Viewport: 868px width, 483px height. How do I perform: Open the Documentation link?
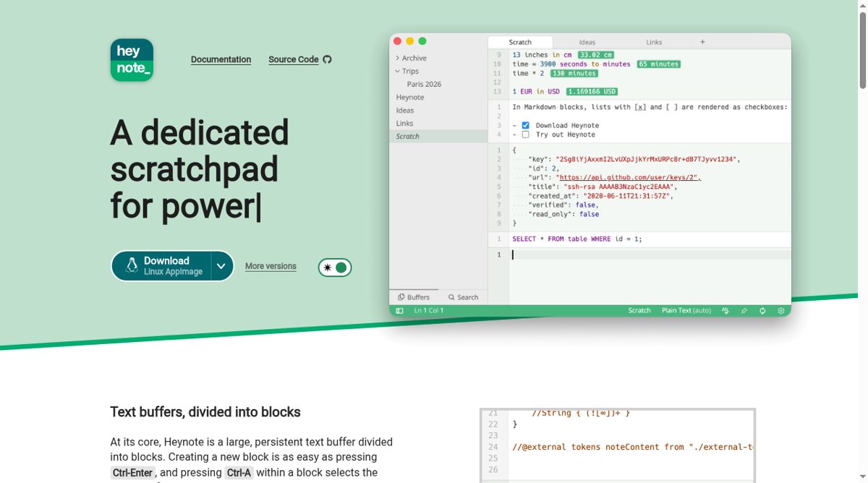coord(221,59)
